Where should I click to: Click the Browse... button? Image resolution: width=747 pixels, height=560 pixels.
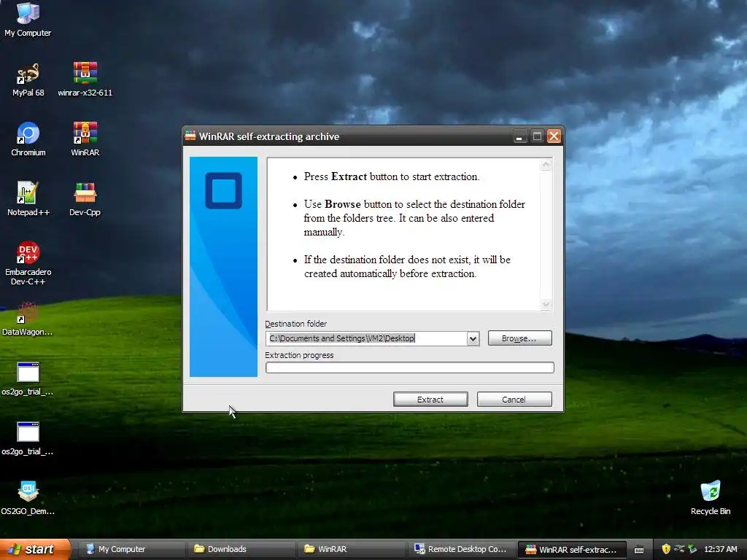[519, 338]
